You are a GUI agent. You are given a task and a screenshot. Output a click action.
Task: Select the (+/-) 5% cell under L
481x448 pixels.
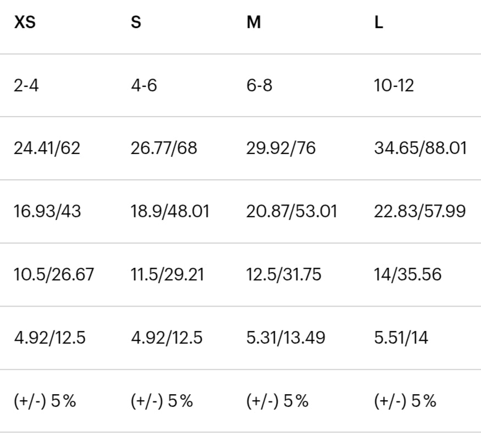405,401
